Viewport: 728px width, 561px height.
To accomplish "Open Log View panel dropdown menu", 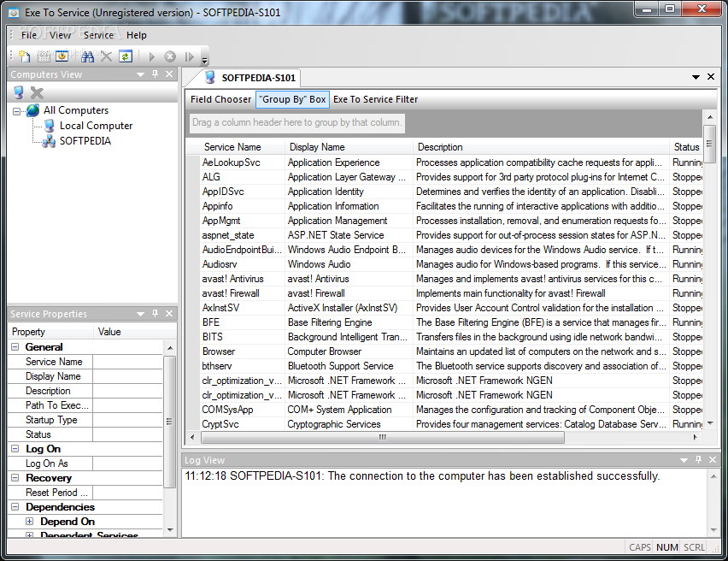I will click(684, 460).
